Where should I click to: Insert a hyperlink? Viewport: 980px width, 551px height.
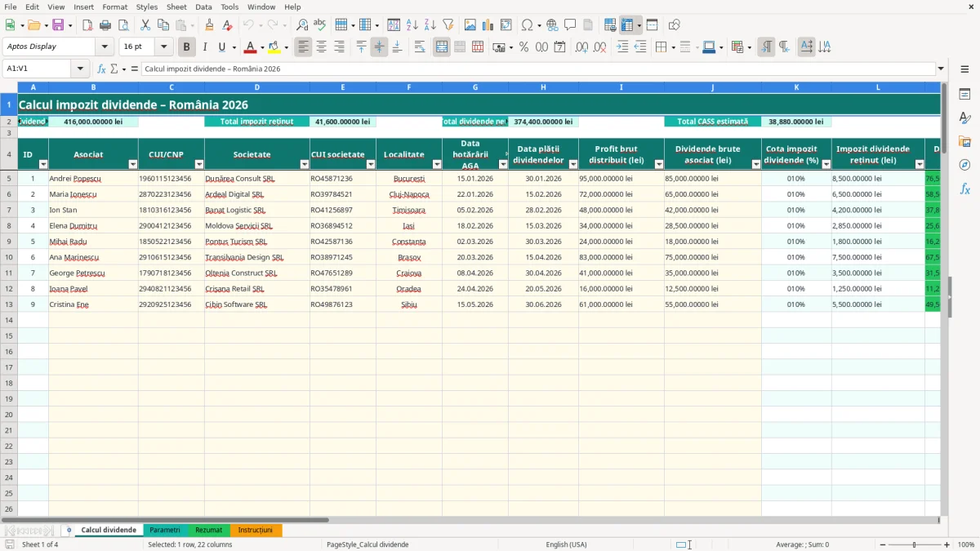click(x=552, y=25)
